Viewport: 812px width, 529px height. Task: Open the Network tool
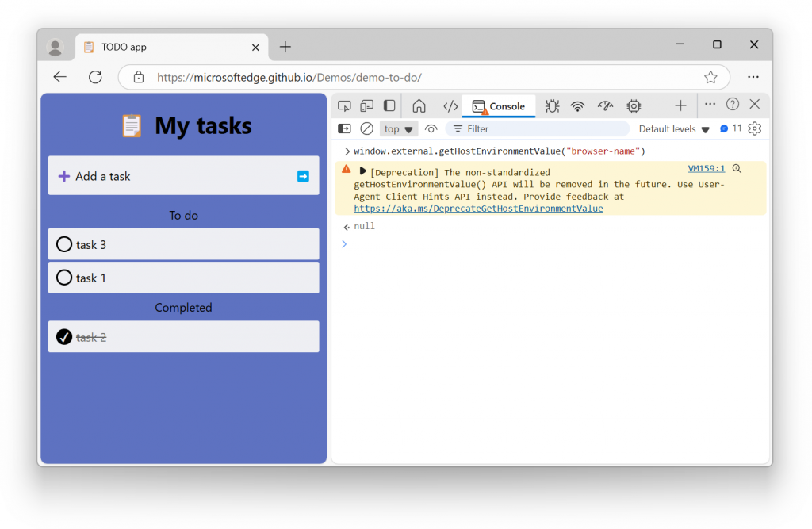[578, 105]
